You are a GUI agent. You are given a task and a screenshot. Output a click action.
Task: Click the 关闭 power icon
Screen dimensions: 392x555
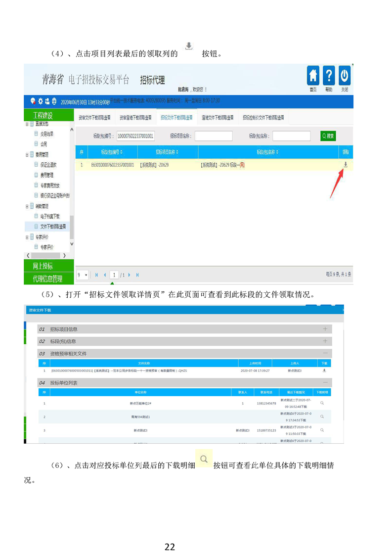point(345,77)
